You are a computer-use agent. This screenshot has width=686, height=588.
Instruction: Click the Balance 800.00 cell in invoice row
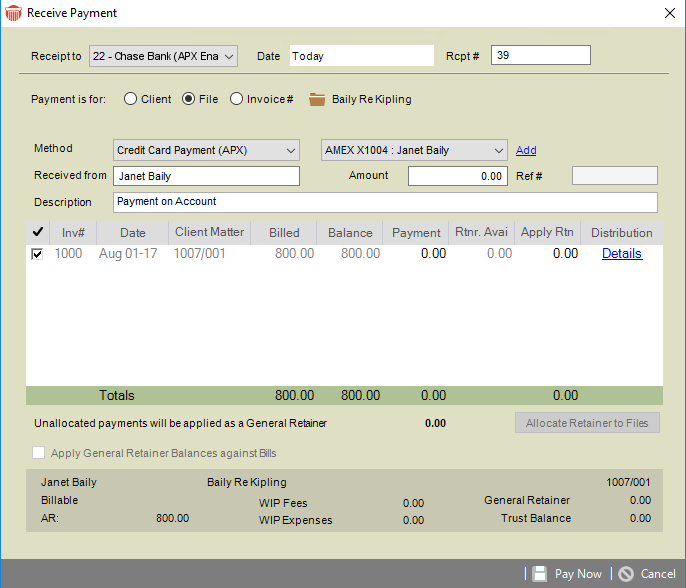pyautogui.click(x=360, y=253)
